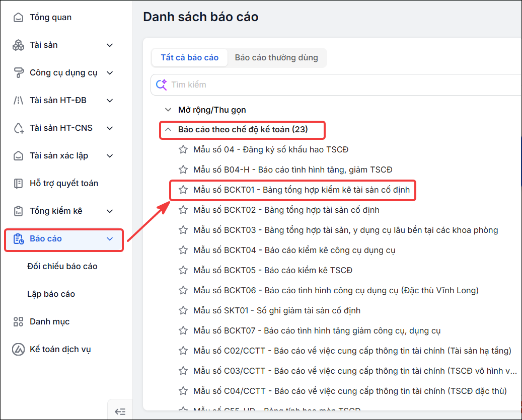Open Hỗ trợ quyết toán menu item
This screenshot has height=420, width=522.
click(x=64, y=183)
